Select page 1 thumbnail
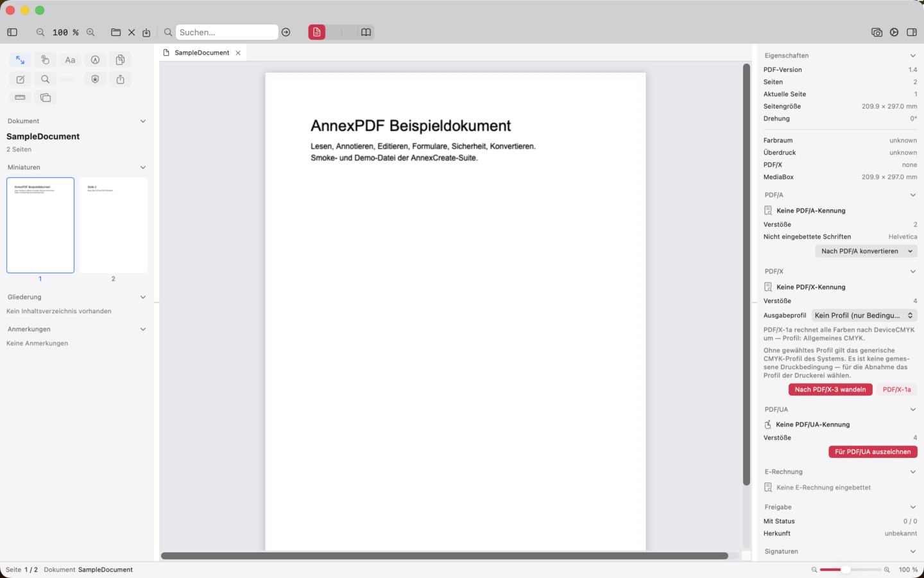The height and width of the screenshot is (578, 924). coord(40,225)
